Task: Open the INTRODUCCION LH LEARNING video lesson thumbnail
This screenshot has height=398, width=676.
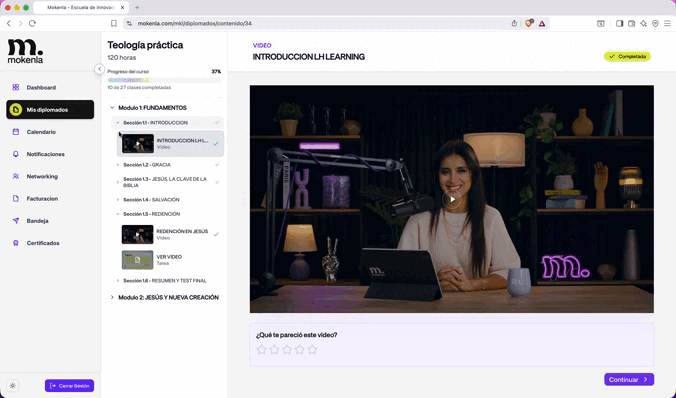Action: click(x=138, y=144)
